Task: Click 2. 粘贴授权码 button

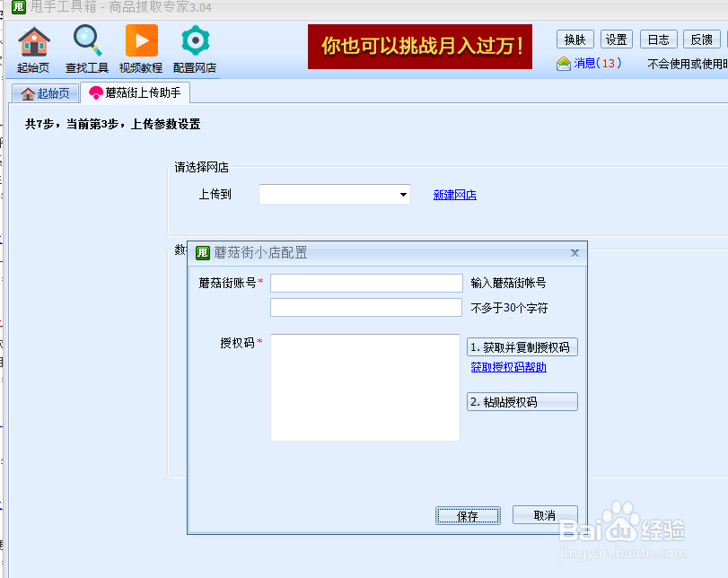Action: click(522, 401)
